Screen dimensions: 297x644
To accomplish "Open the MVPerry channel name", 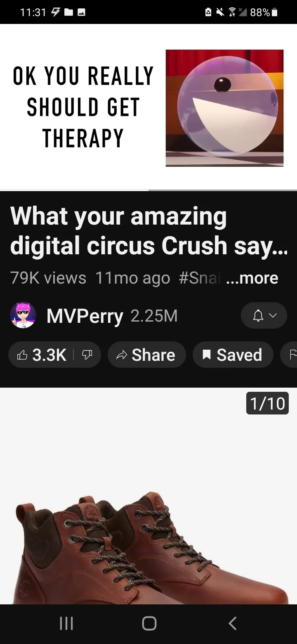I will (85, 316).
